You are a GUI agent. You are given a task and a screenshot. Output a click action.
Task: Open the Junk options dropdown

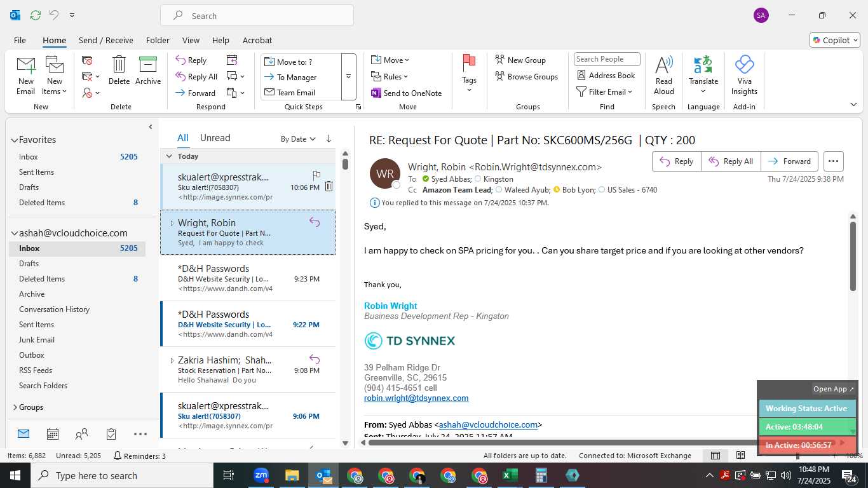[91, 93]
